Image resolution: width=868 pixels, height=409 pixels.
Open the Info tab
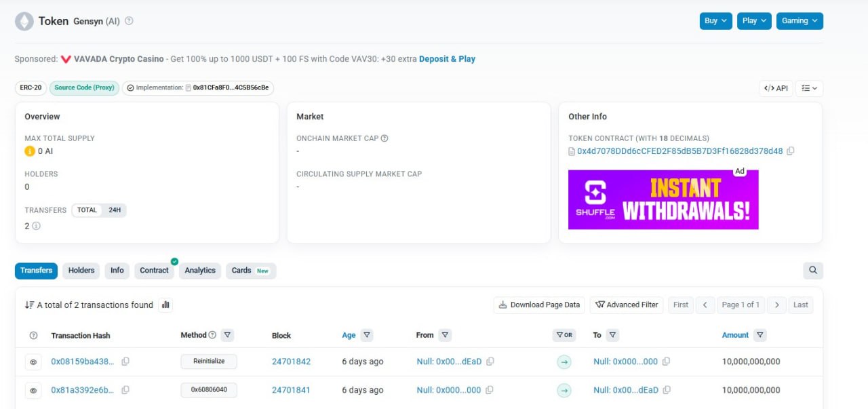click(117, 271)
